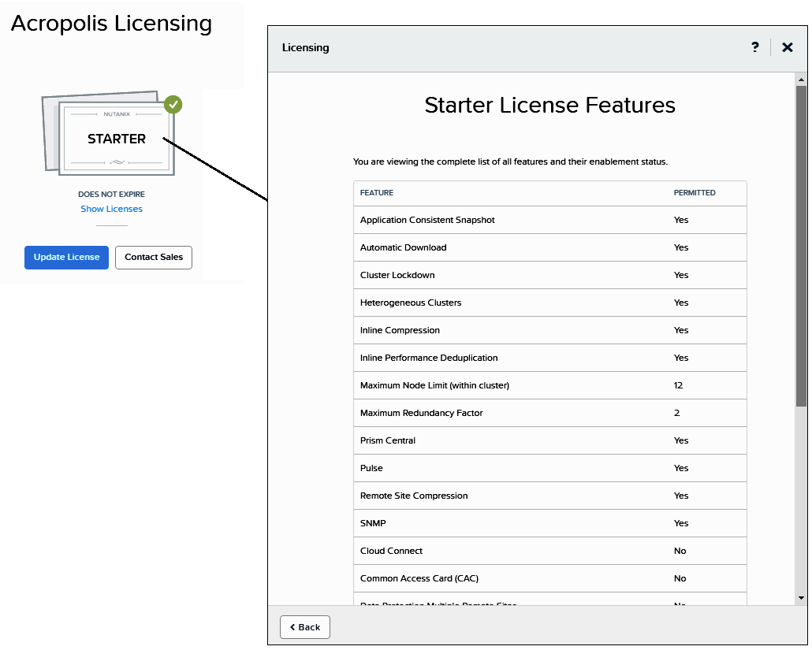
Task: Click the Yes value for Prism Central
Action: (681, 440)
